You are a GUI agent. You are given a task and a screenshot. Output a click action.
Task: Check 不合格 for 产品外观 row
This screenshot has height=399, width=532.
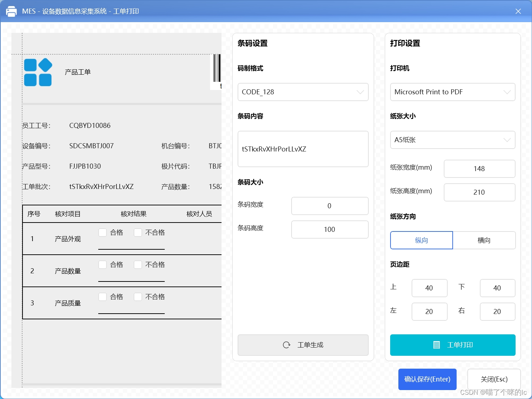138,233
